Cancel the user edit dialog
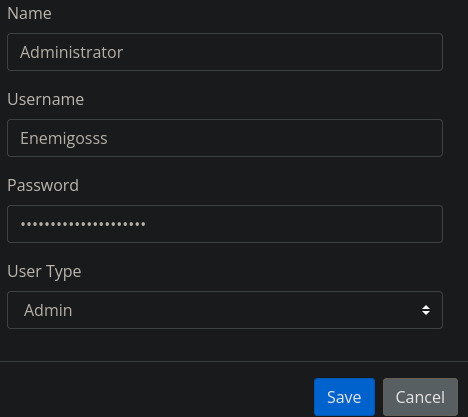Screen dimensions: 468x417 pyautogui.click(x=420, y=397)
